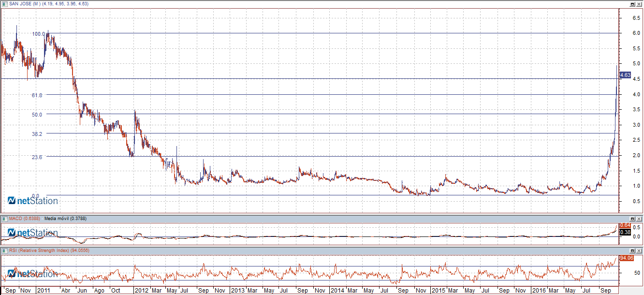Click the MACD panel icon
Screen dimensions: 644x295
pyautogui.click(x=5, y=219)
